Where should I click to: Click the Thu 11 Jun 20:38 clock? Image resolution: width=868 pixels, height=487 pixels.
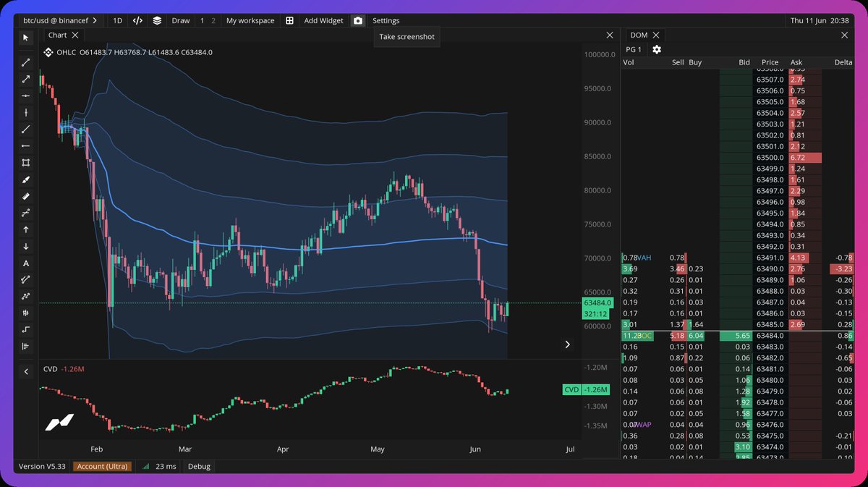pos(821,20)
